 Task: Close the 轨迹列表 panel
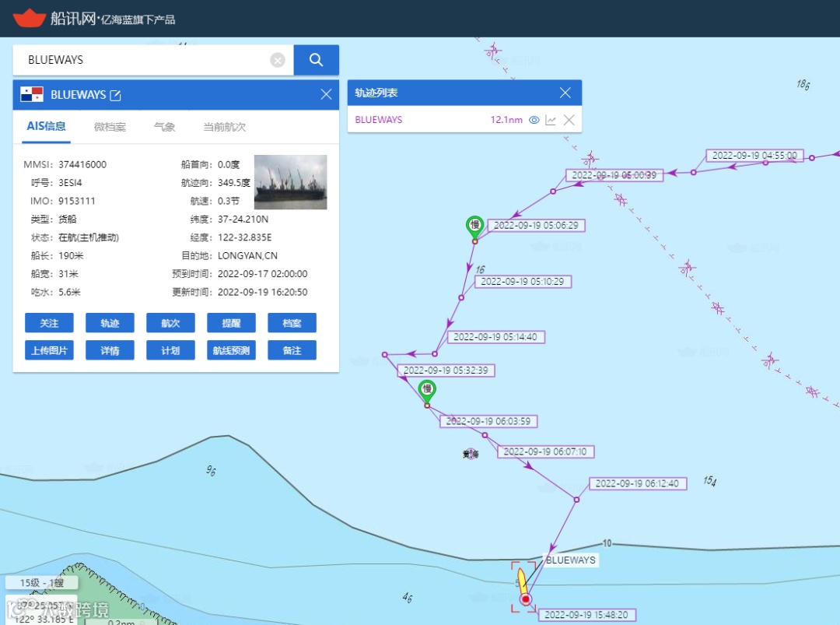click(x=565, y=93)
